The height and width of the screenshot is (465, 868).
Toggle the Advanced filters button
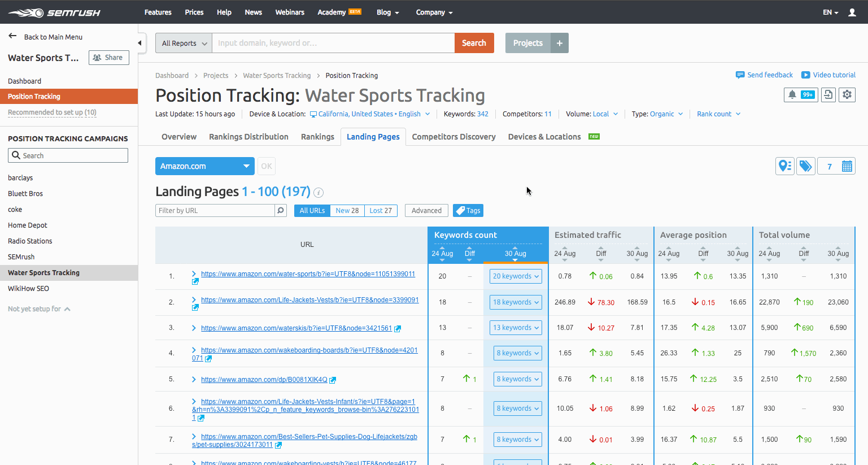coord(426,211)
